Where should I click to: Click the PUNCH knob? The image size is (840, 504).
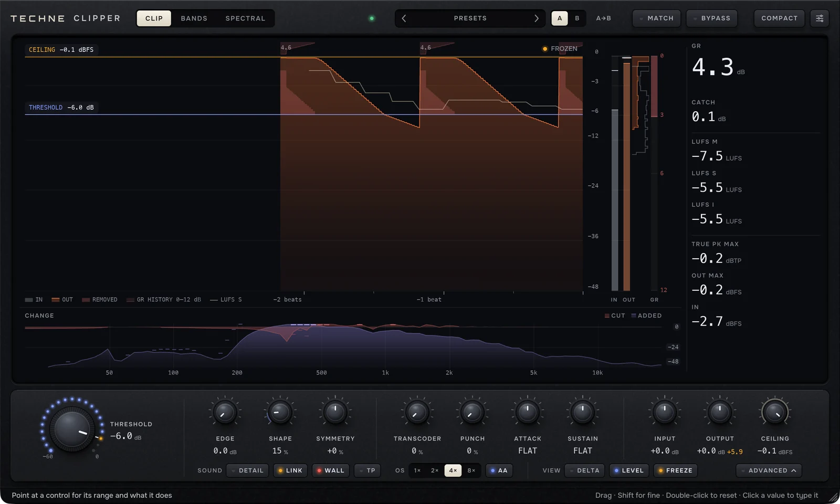click(x=472, y=413)
